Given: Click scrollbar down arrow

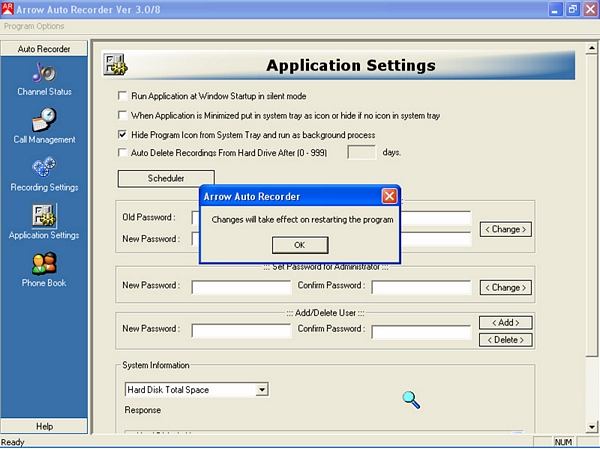Looking at the screenshot, I should click(x=592, y=426).
